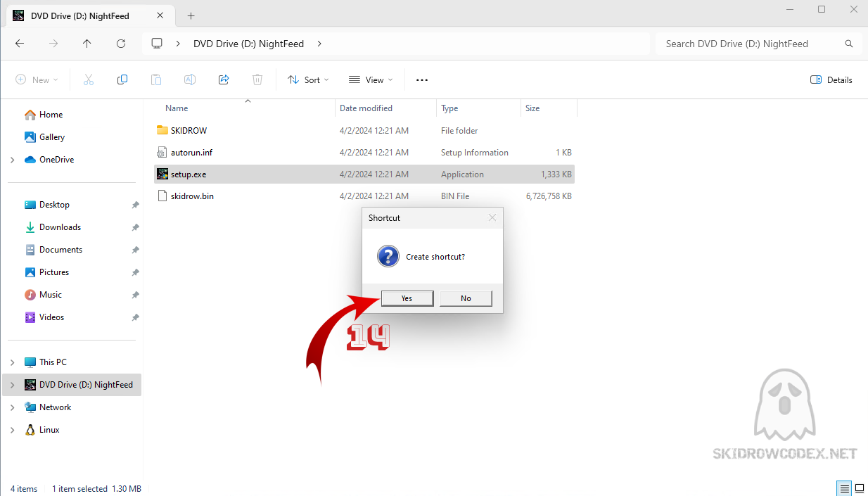The width and height of the screenshot is (868, 496).
Task: Click the Cut scissors icon
Action: point(89,80)
